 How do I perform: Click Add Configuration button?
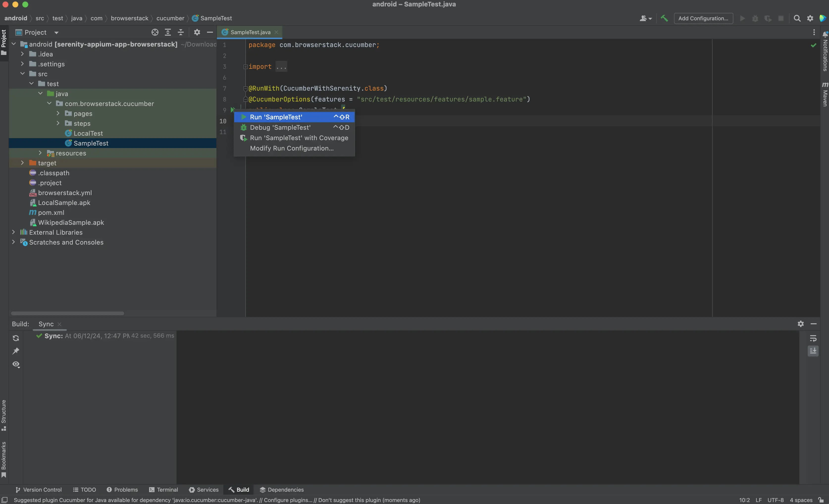point(703,18)
